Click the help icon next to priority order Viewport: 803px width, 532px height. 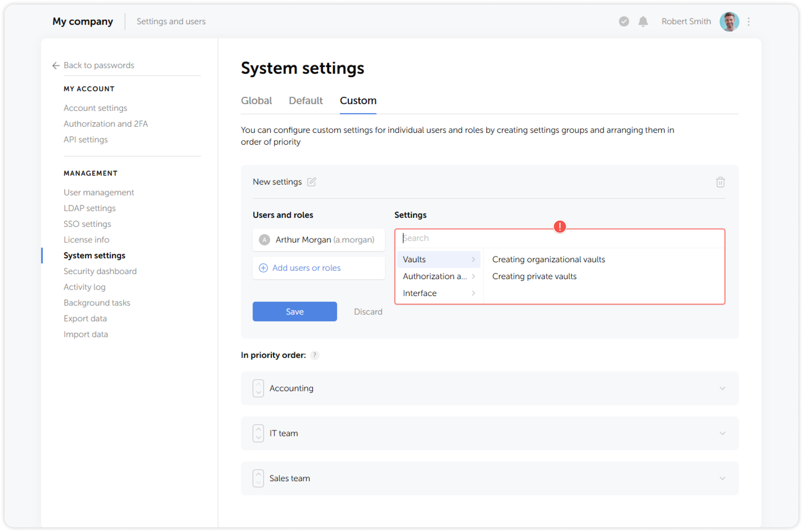[x=314, y=355]
